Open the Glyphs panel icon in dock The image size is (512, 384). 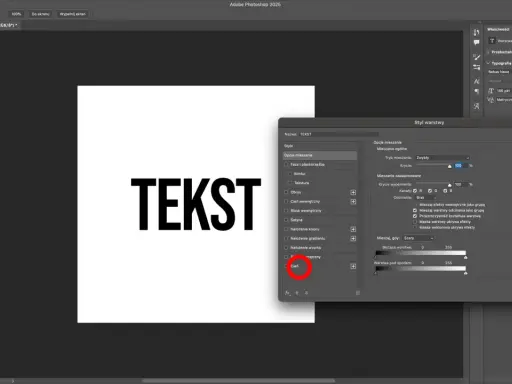[476, 106]
